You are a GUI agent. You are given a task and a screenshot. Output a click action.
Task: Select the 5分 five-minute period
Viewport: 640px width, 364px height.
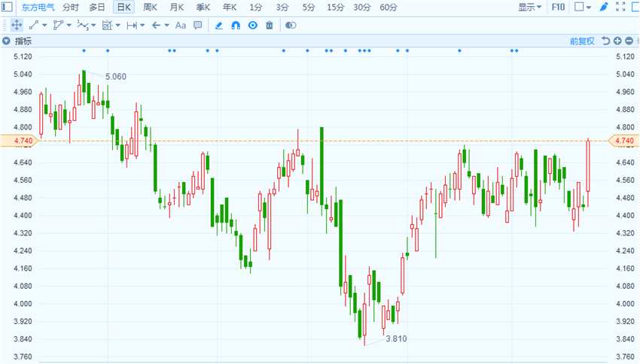click(x=309, y=7)
